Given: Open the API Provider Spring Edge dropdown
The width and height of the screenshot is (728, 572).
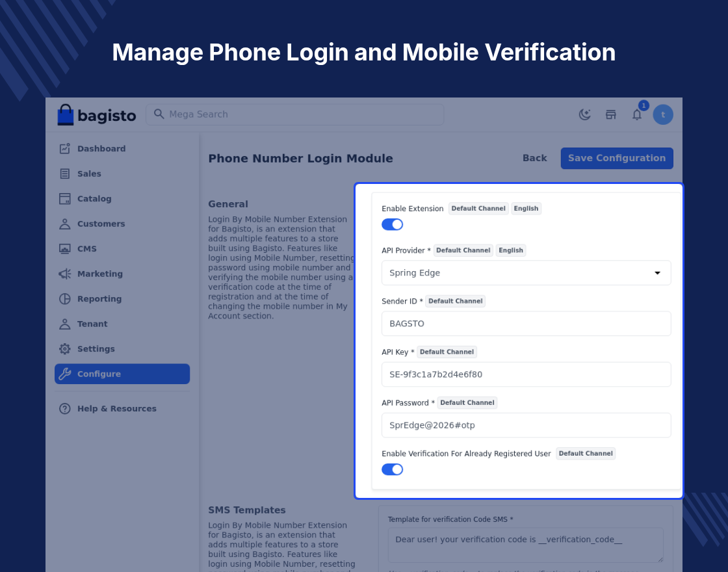Looking at the screenshot, I should (x=526, y=273).
